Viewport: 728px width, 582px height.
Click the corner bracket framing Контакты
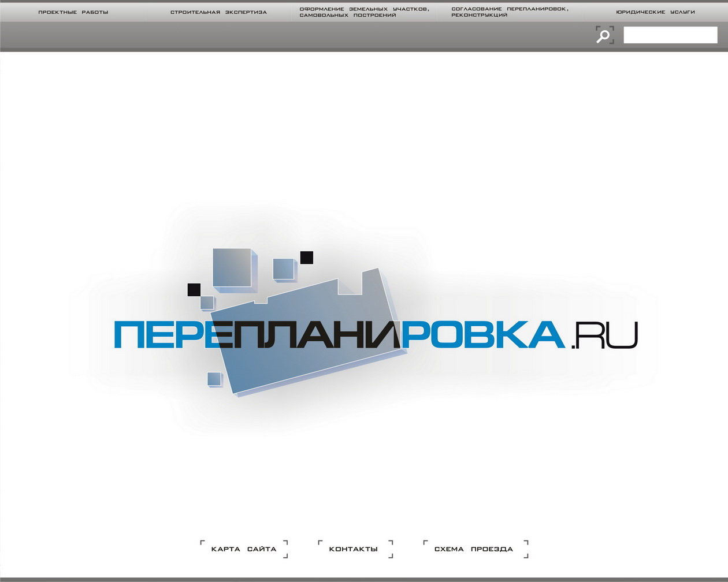(320, 542)
